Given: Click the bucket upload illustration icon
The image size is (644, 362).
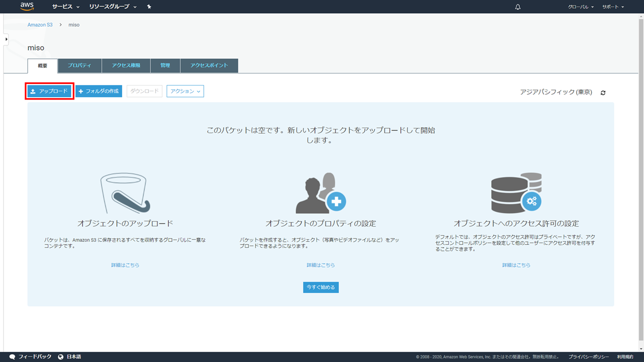Looking at the screenshot, I should click(126, 194).
